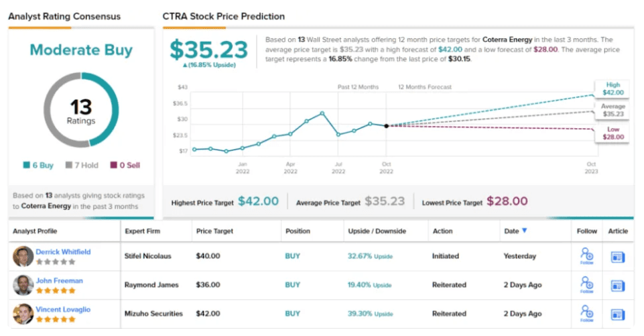Click the 7 Hold legend swatch

click(x=68, y=165)
